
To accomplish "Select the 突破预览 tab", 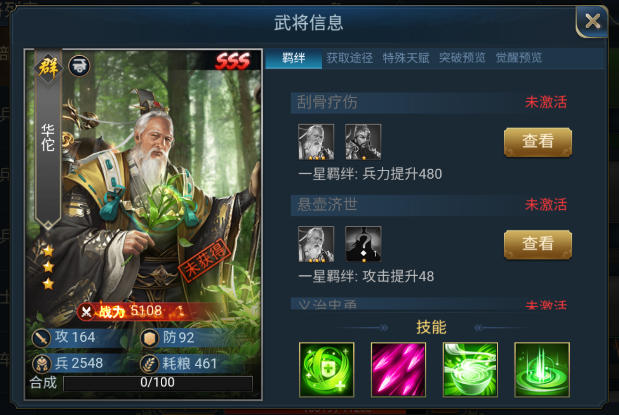I will 462,58.
